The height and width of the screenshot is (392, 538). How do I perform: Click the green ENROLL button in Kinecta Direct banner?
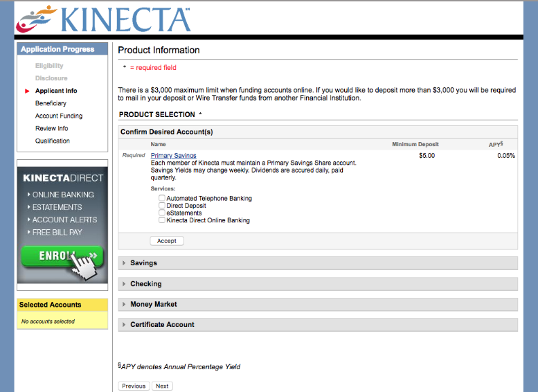62,256
